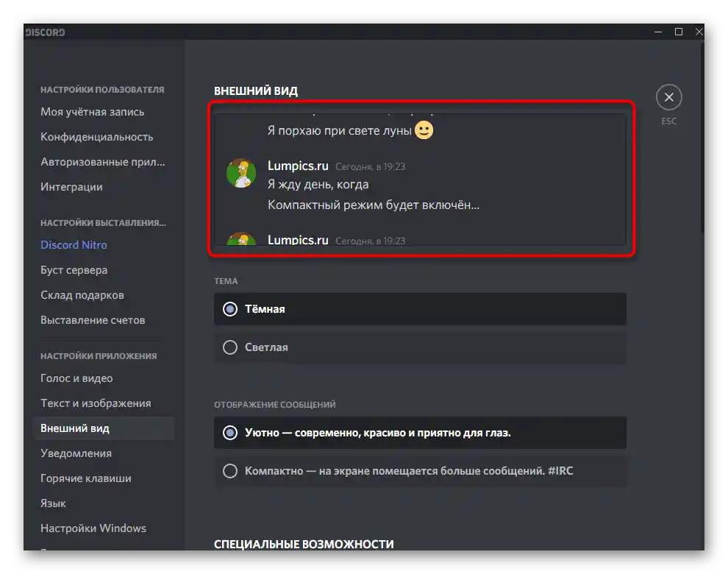This screenshot has width=728, height=574.
Task: Click the НАСТРОЙКИ ПОЛЬЗОВАТЕЛЯ sidebar header
Action: click(102, 90)
